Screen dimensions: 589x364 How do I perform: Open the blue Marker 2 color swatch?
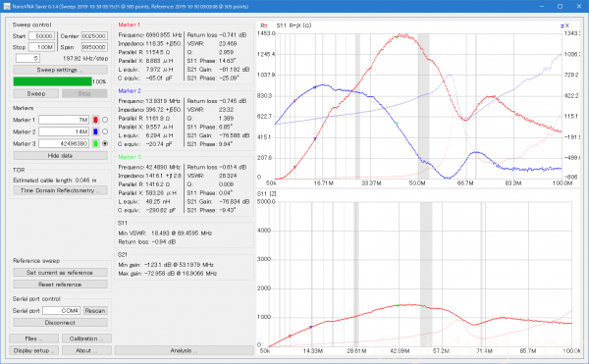95,131
